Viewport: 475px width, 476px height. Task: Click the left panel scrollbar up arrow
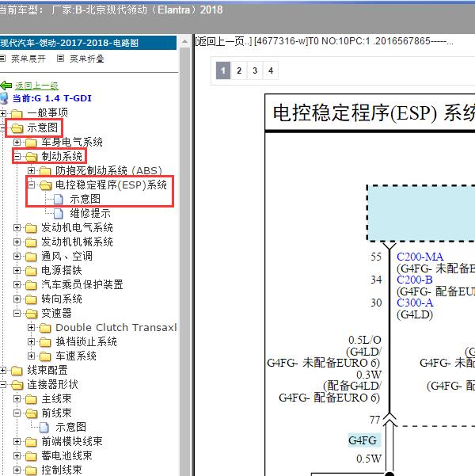click(184, 42)
